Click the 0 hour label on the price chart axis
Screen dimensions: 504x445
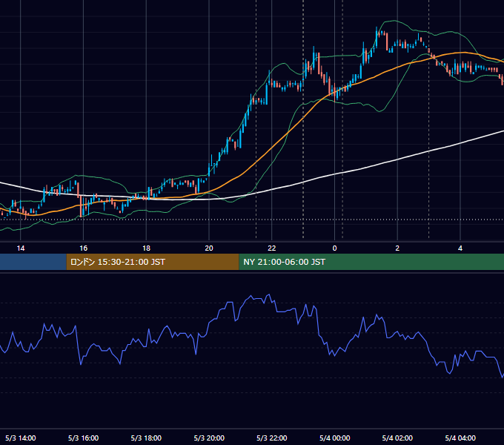(x=334, y=248)
